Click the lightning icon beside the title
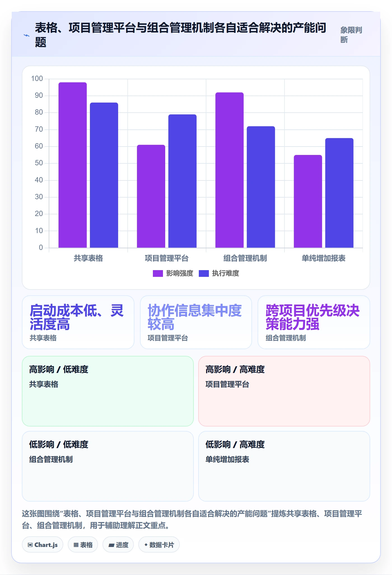 [26, 35]
